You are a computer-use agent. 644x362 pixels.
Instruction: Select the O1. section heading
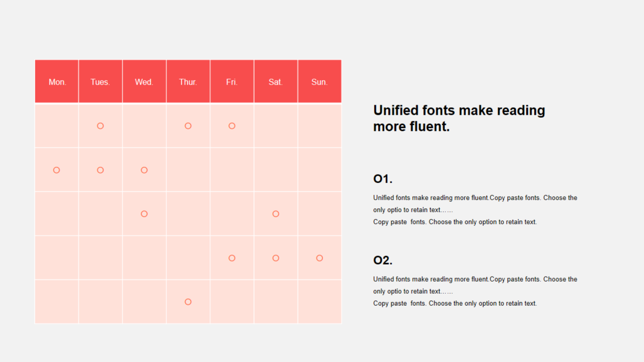click(383, 178)
